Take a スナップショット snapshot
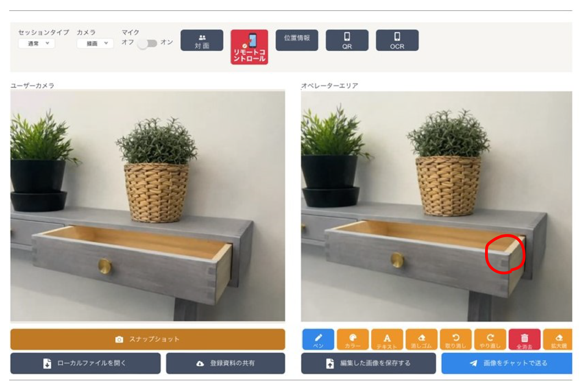Viewport: 584px width, 392px height. 148,339
